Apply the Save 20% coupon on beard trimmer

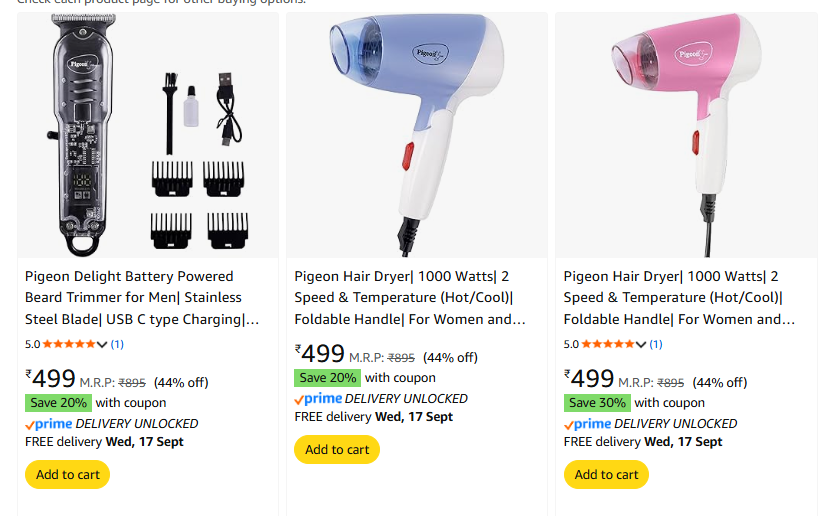(59, 403)
